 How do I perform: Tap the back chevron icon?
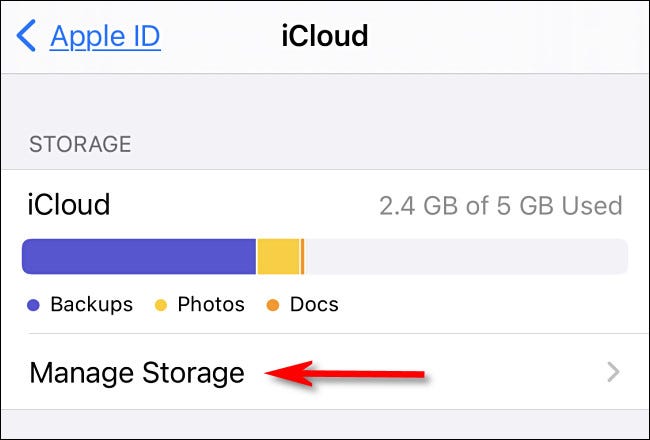pyautogui.click(x=27, y=37)
